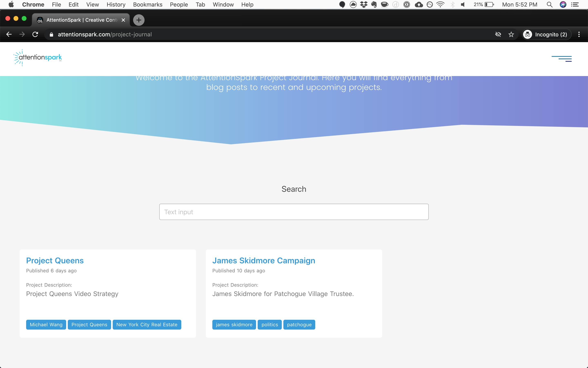Click the 1Password menu bar icon
This screenshot has height=368, width=588.
coord(406,4)
